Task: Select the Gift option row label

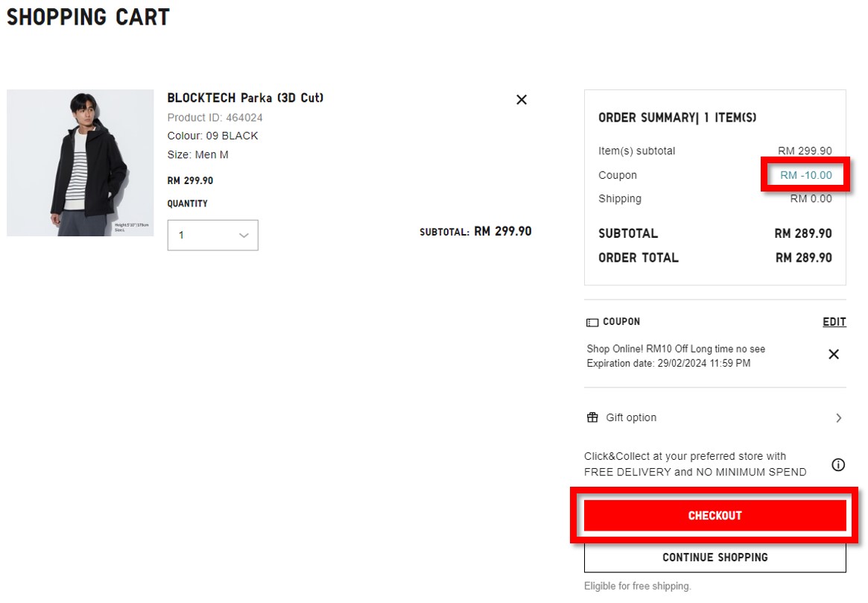Action: click(x=631, y=417)
